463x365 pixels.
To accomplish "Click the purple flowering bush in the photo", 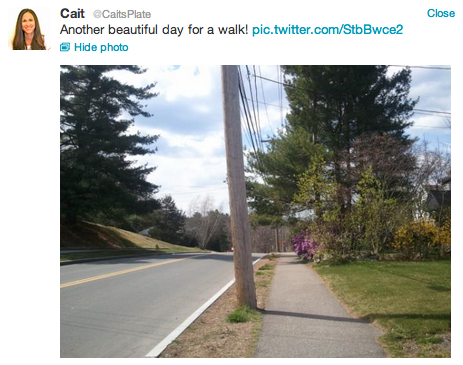I will pos(303,245).
